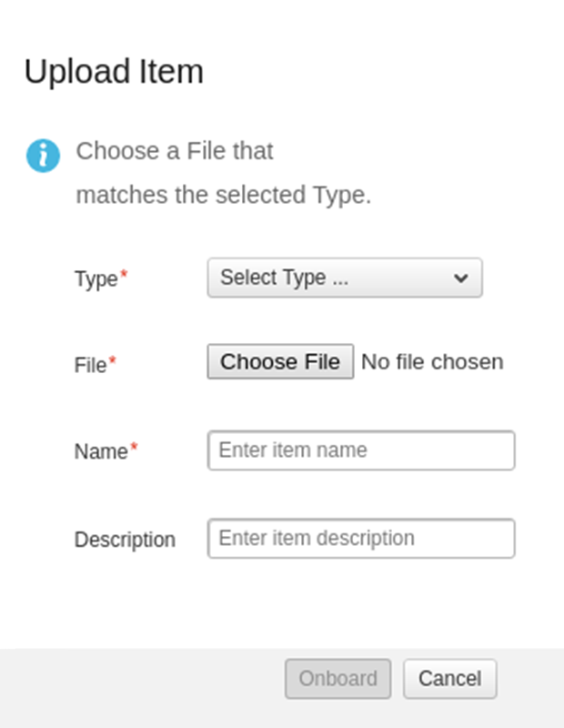Focus the Enter item name field
This screenshot has width=564, height=728.
[361, 450]
